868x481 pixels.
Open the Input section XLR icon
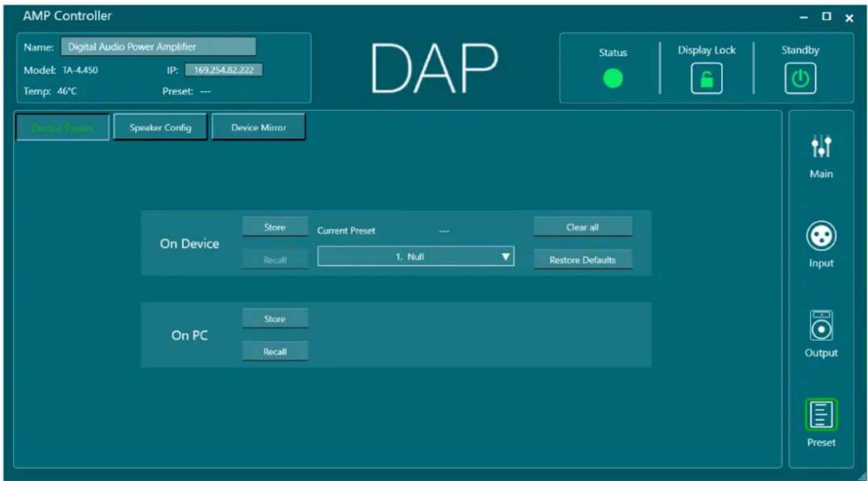(820, 236)
